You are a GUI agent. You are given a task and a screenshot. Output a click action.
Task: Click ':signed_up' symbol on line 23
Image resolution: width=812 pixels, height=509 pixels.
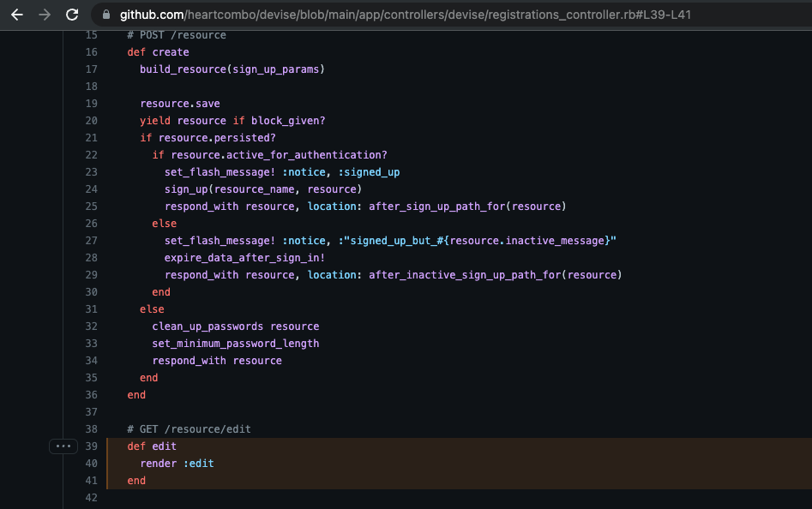[x=369, y=172]
